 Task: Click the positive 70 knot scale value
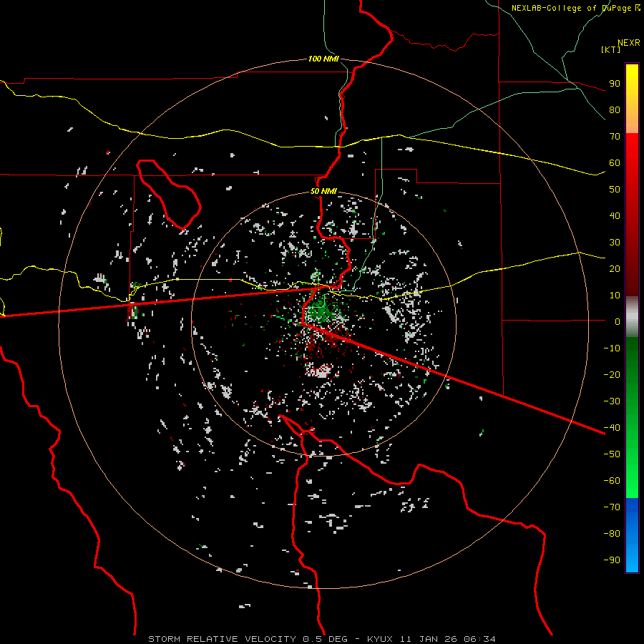[x=615, y=137]
